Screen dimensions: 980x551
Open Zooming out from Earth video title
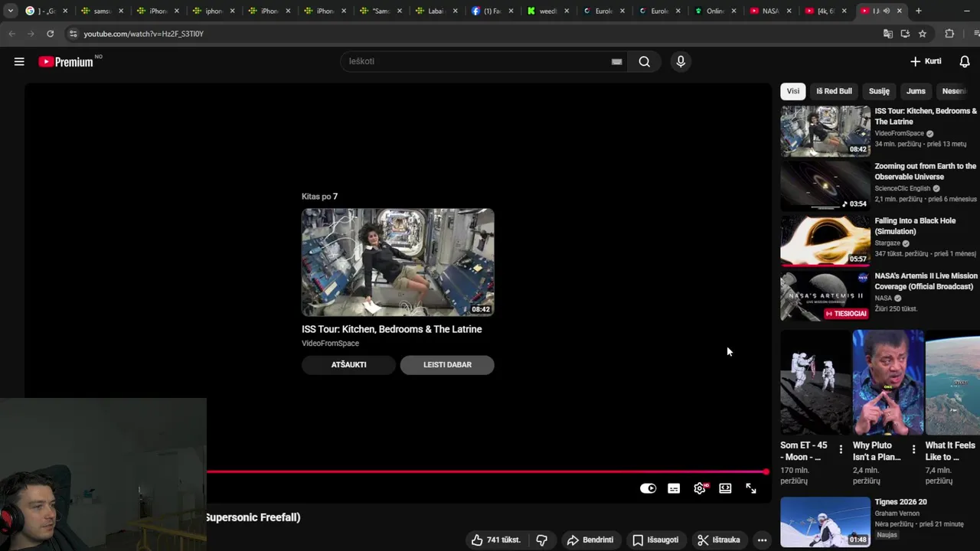926,171
